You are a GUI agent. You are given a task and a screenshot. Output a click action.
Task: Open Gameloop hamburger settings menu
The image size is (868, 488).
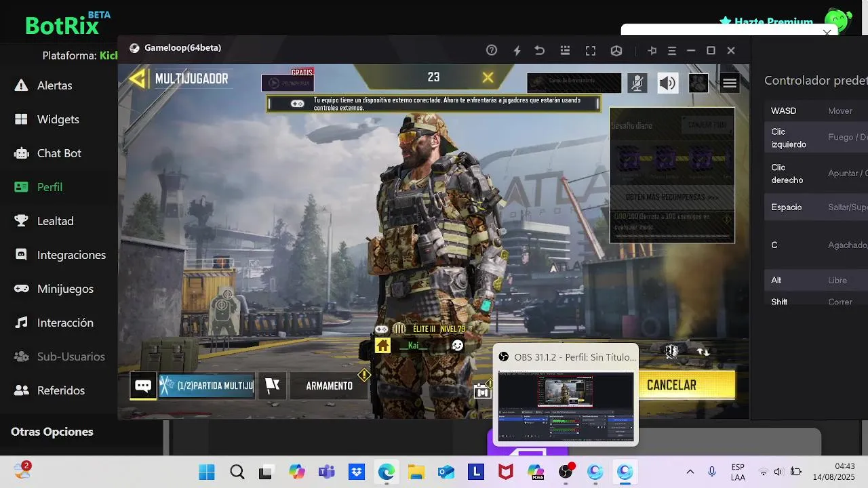[x=672, y=50]
